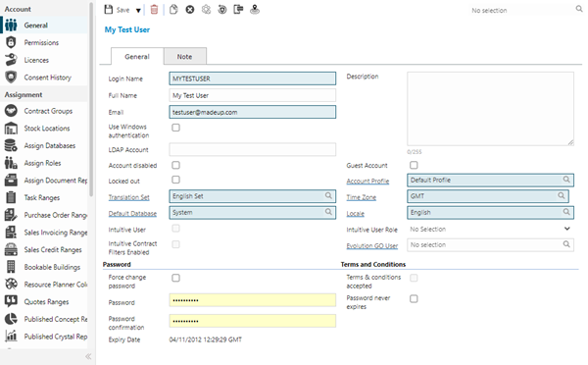Tick the Account disabled checkbox

[175, 165]
